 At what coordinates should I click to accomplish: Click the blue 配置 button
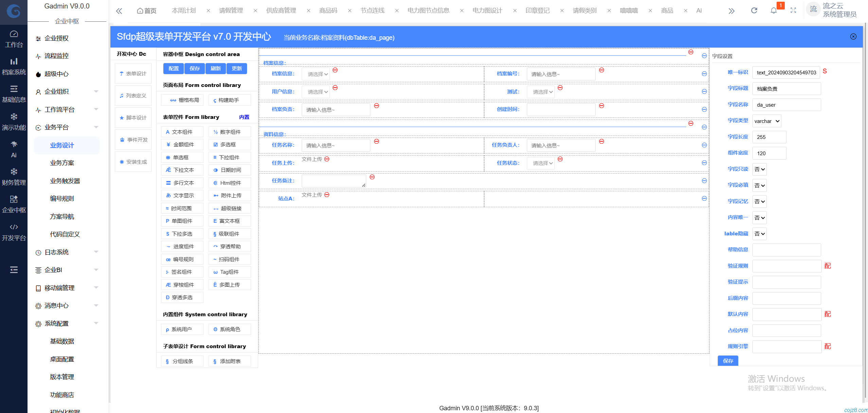coord(173,69)
